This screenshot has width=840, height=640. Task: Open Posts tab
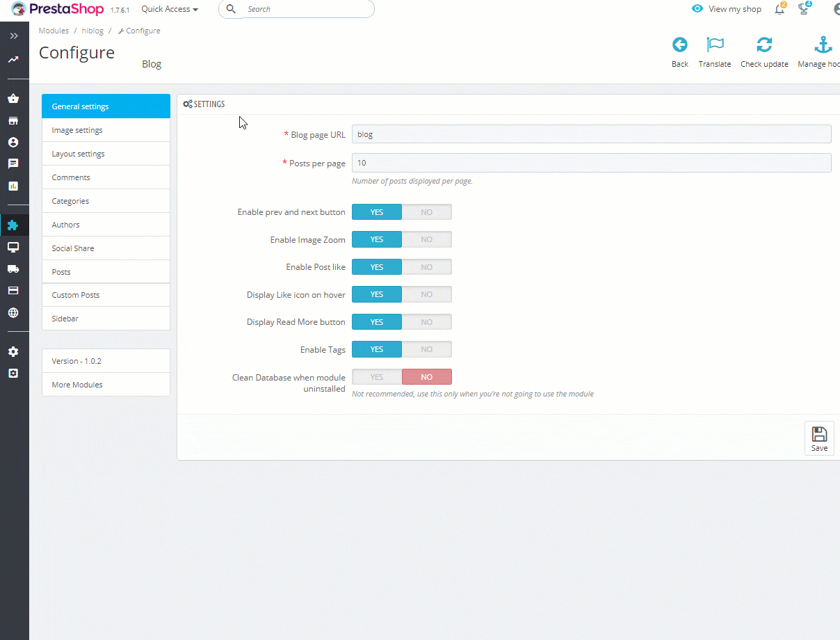click(x=106, y=272)
